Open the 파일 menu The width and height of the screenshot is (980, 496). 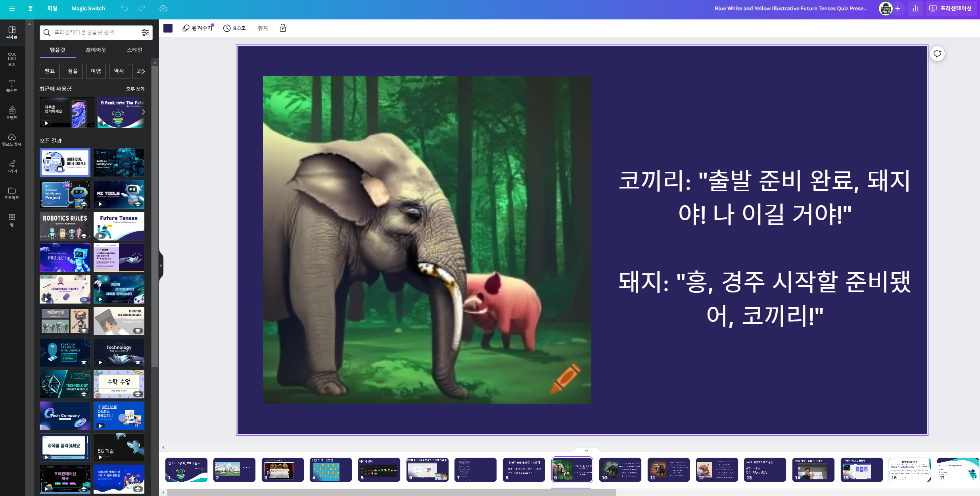coord(52,8)
